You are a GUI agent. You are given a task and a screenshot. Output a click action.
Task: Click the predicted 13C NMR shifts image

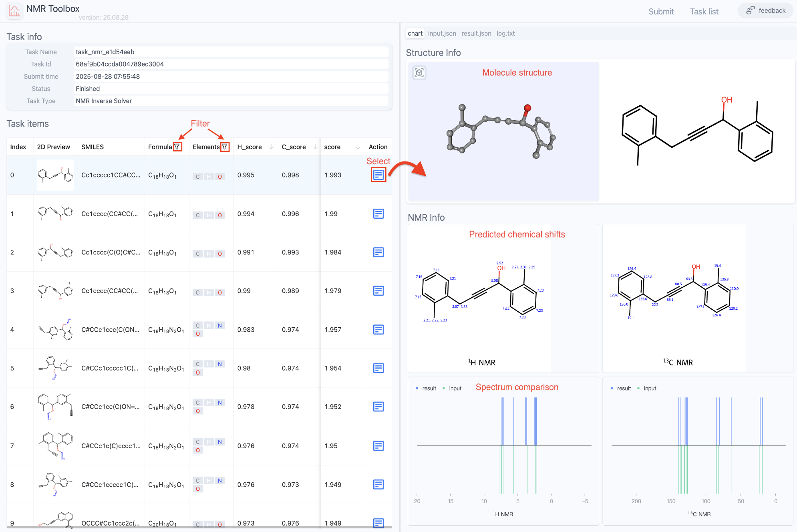pos(674,298)
